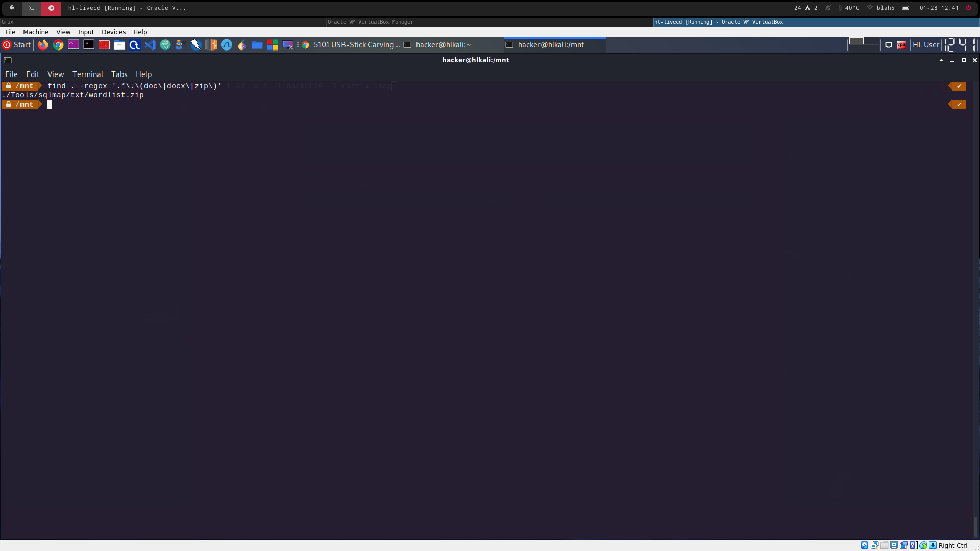Click the VirtualBox recording indicator

pyautogui.click(x=903, y=545)
